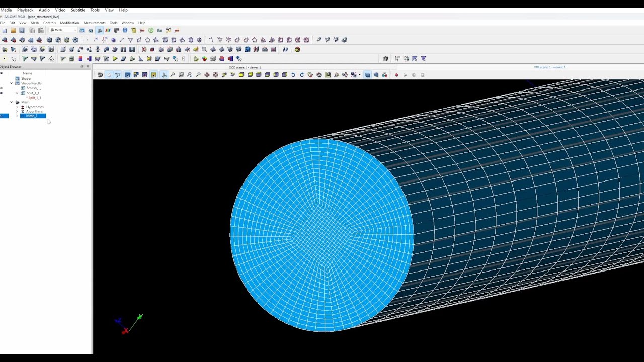Open SALOME File menu

(x=3, y=23)
